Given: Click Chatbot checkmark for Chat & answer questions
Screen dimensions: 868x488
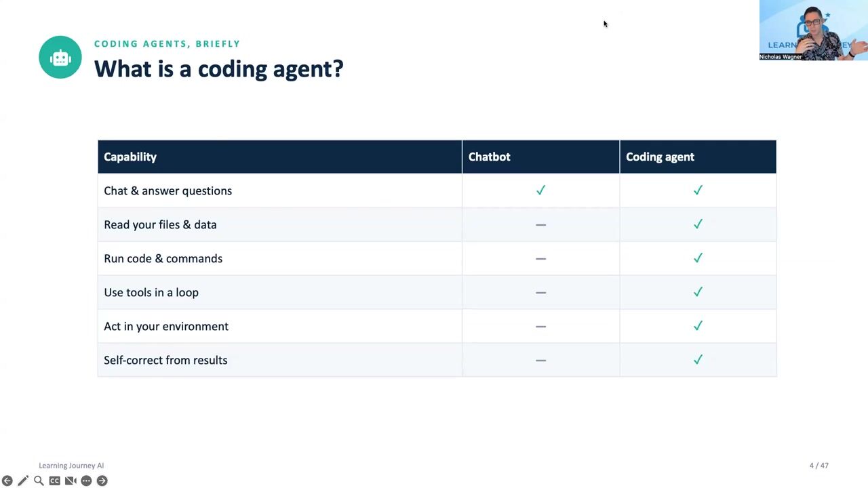Looking at the screenshot, I should tap(540, 190).
